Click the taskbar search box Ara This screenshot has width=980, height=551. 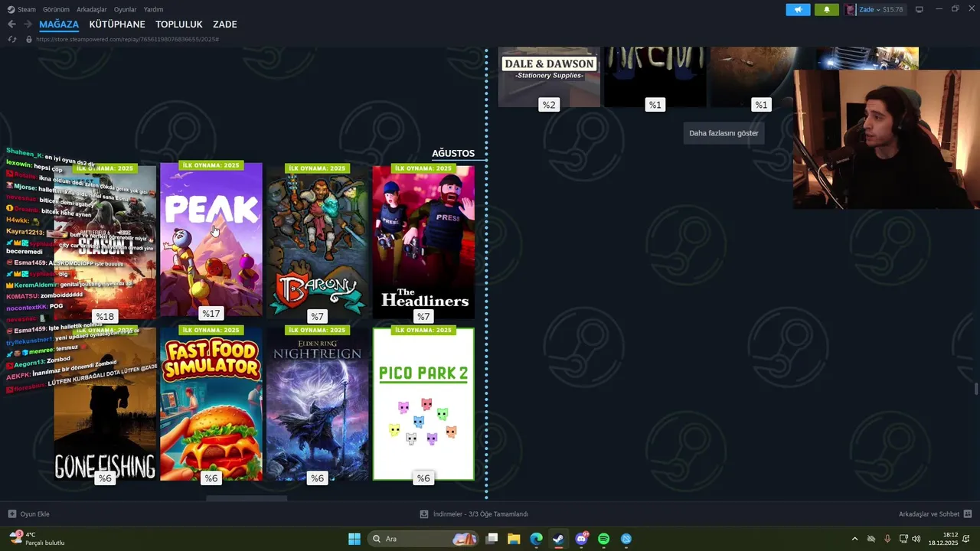tap(423, 539)
